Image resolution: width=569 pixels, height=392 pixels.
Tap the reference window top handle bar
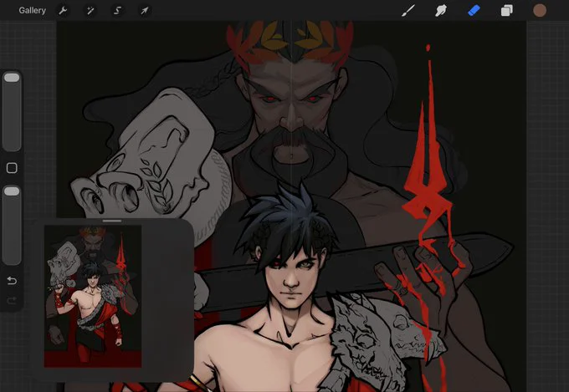tap(112, 221)
